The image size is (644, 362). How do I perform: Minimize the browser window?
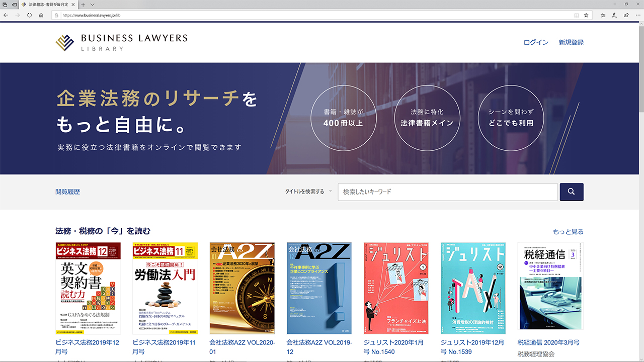click(x=616, y=4)
